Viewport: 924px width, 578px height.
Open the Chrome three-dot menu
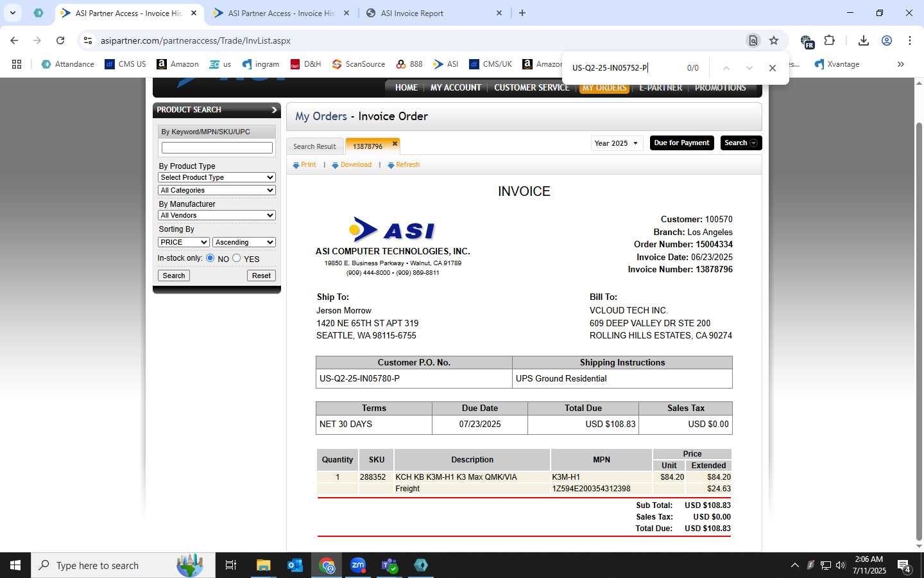click(x=910, y=40)
